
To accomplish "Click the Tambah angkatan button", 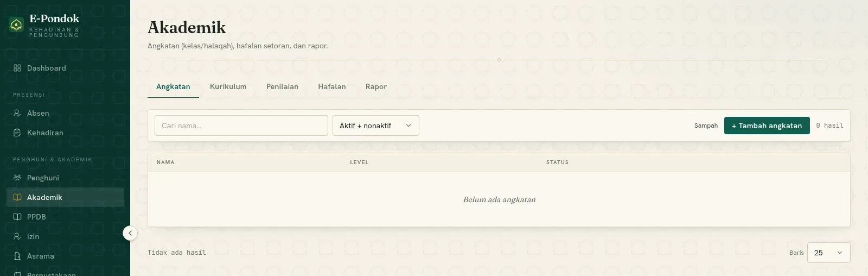I will coord(767,126).
